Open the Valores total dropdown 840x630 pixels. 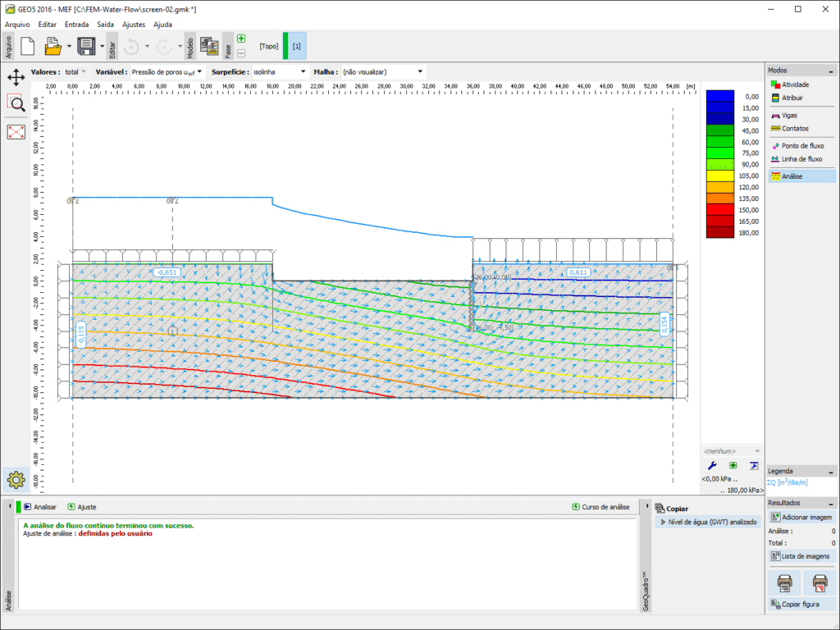pos(76,72)
